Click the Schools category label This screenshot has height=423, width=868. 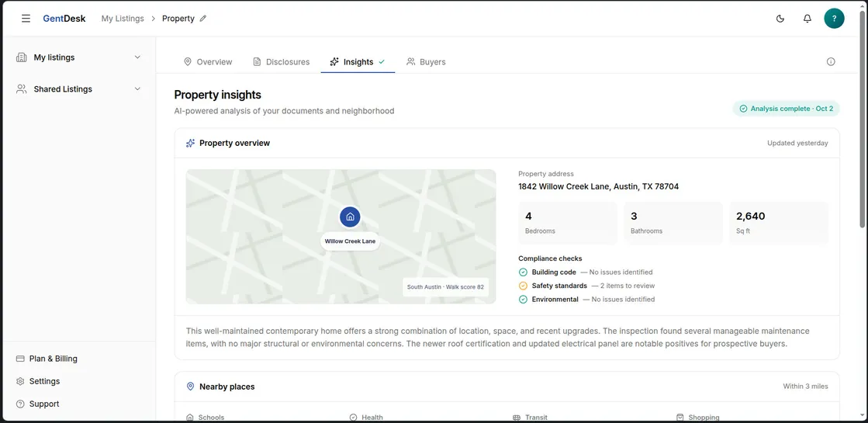tap(212, 418)
